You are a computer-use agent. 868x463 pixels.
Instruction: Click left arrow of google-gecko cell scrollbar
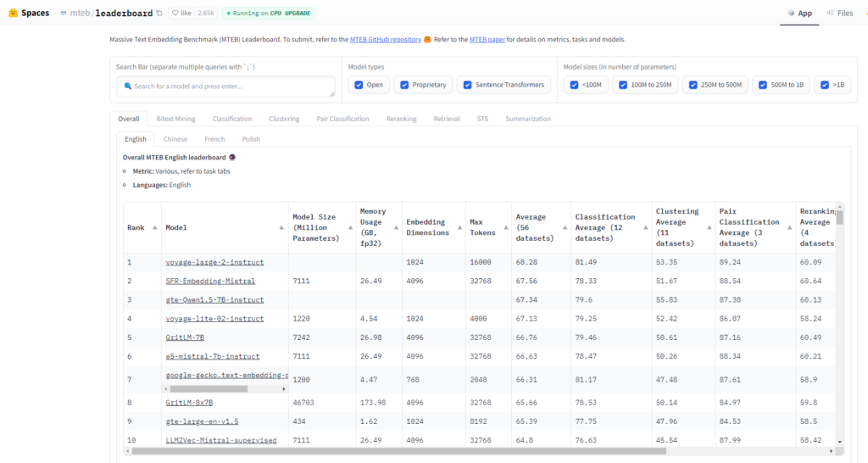(x=166, y=388)
